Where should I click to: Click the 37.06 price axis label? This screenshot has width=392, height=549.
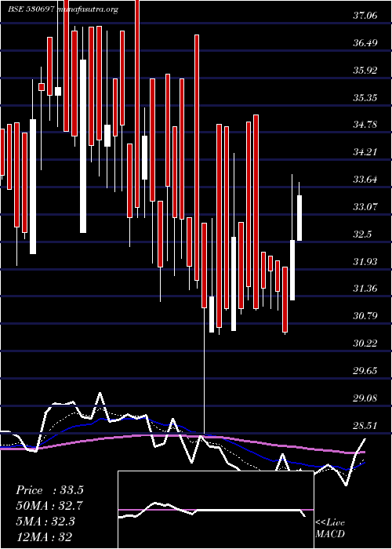click(x=365, y=15)
